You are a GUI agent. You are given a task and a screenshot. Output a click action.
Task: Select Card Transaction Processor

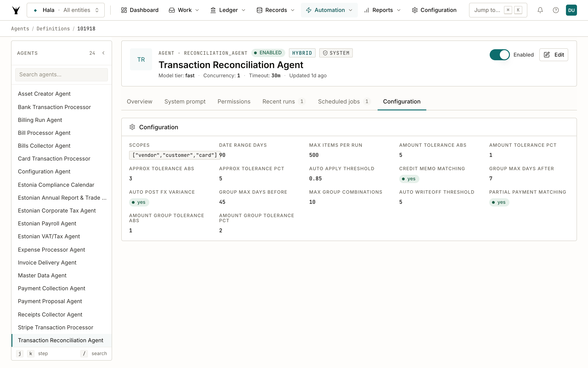click(x=62, y=158)
